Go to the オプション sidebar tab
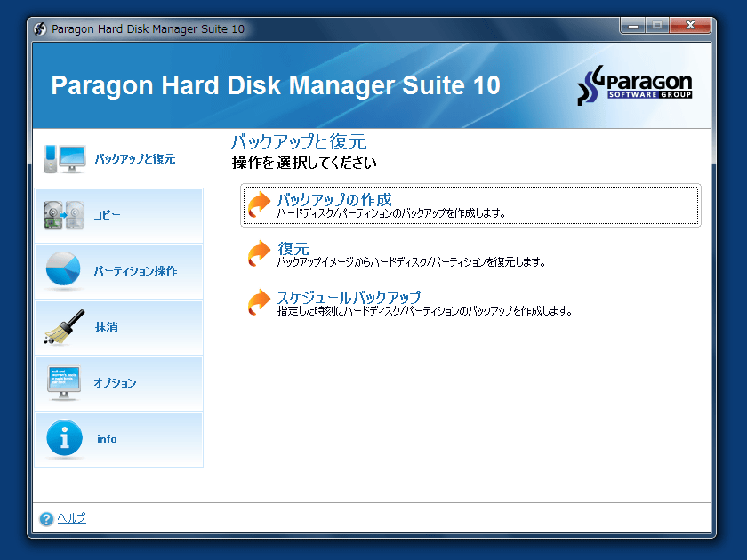The width and height of the screenshot is (747, 560). tap(118, 384)
